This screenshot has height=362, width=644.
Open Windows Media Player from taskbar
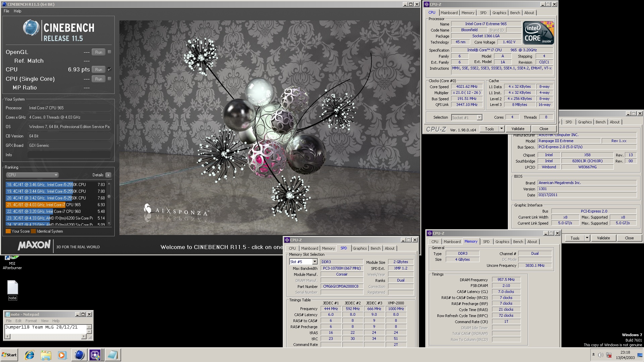pyautogui.click(x=62, y=355)
